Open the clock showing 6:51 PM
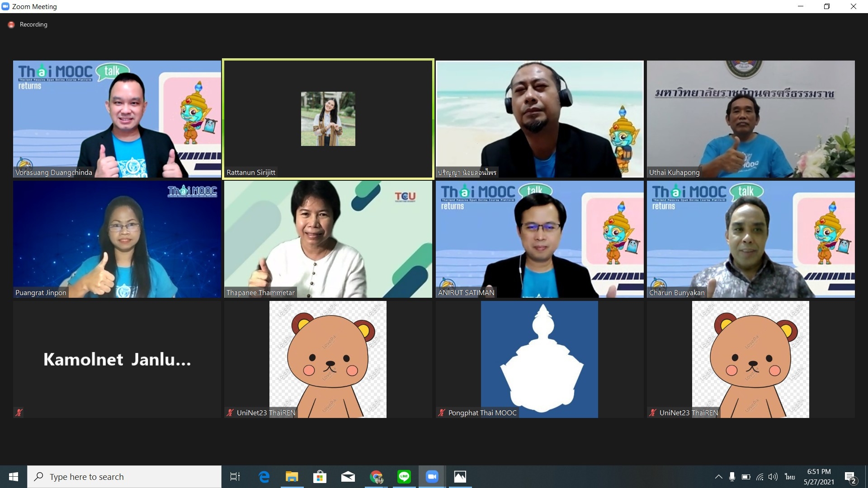 coord(819,477)
